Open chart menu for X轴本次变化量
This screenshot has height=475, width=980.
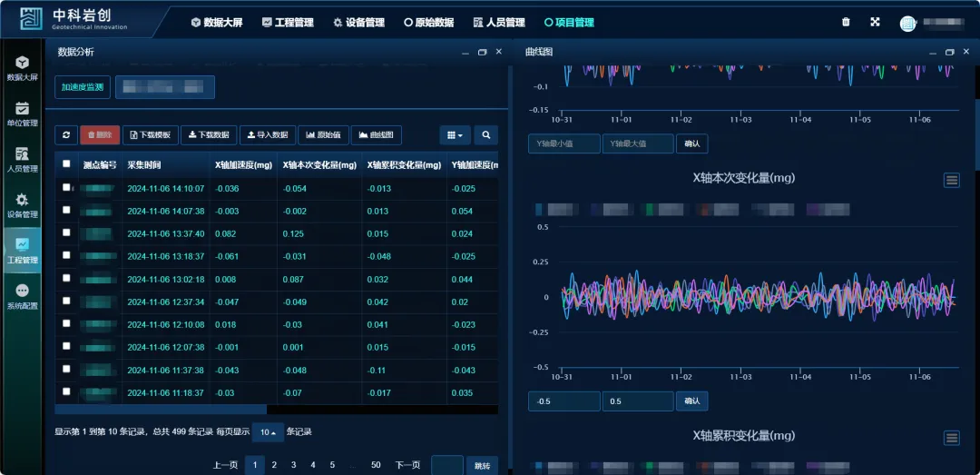951,180
